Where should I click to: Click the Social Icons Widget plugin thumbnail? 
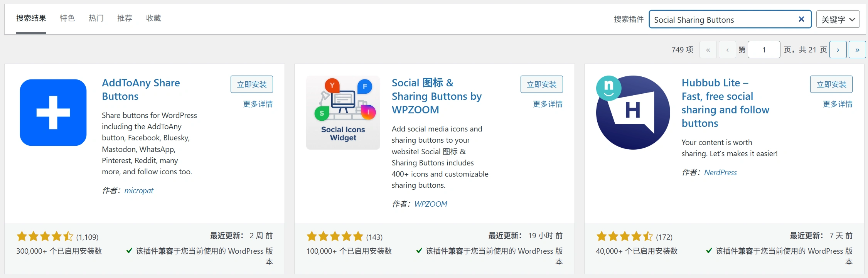coord(343,113)
